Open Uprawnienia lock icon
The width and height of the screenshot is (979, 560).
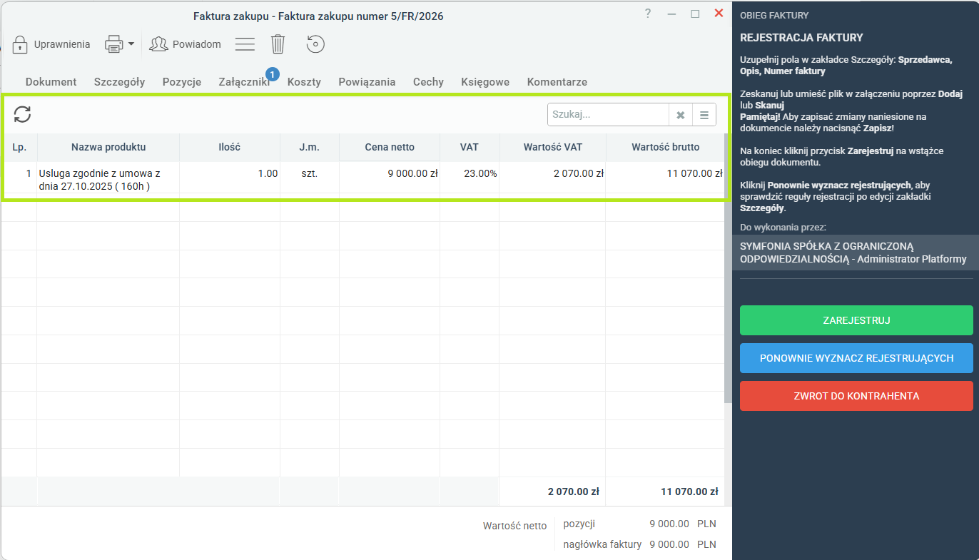coord(20,44)
